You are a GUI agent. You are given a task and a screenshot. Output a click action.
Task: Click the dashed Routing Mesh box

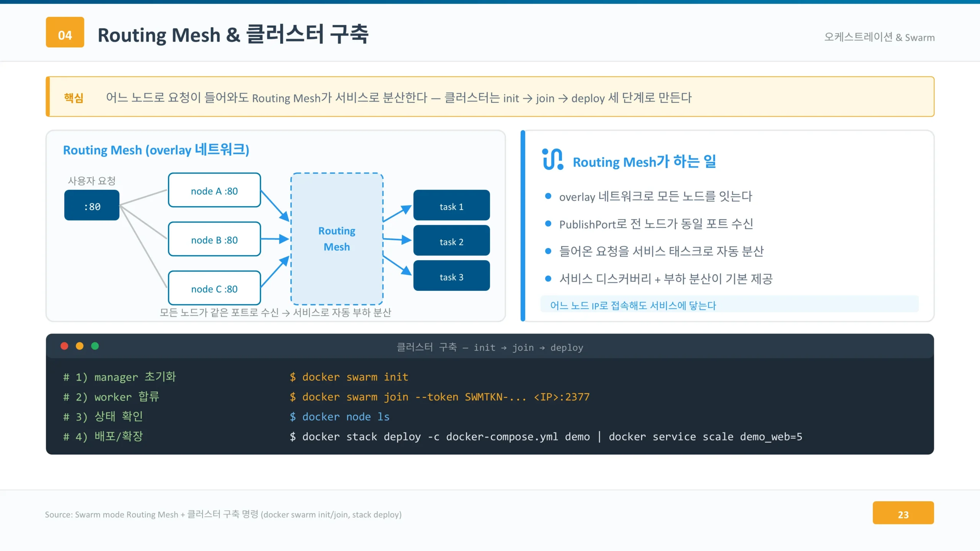point(337,239)
